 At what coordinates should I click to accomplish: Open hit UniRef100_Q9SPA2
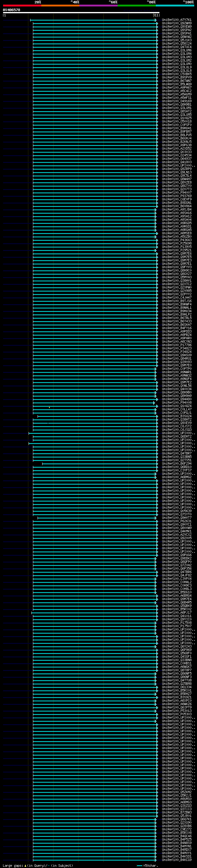[176, 30]
